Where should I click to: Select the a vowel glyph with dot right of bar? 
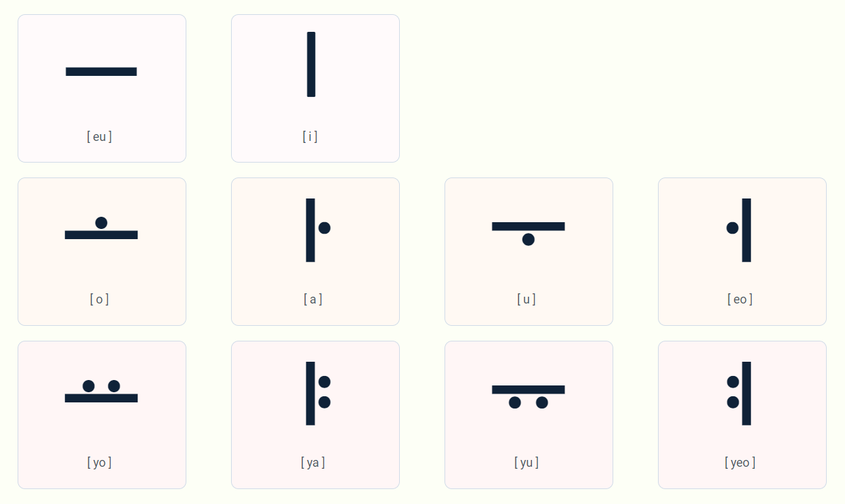[318, 230]
